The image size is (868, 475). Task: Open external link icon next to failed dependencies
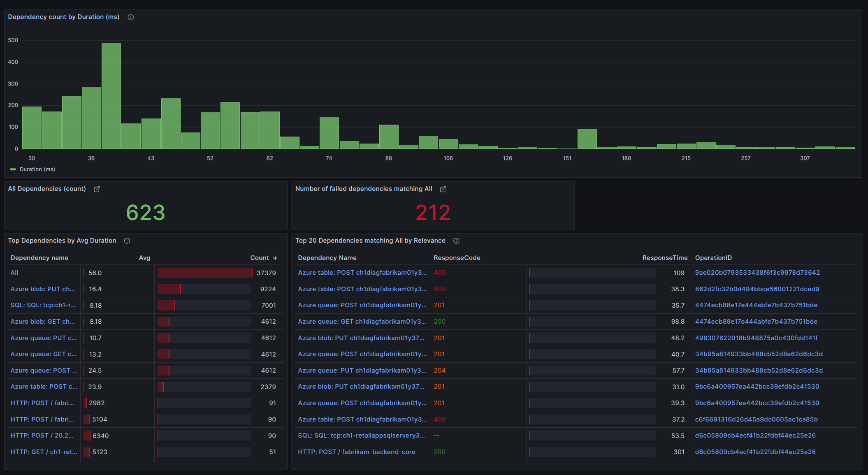pos(443,189)
